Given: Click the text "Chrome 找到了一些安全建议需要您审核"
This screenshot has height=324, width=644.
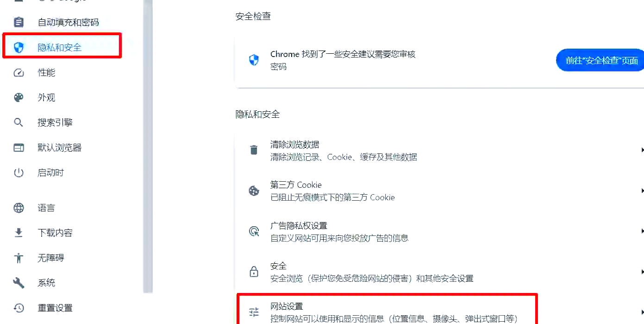Looking at the screenshot, I should click(343, 54).
